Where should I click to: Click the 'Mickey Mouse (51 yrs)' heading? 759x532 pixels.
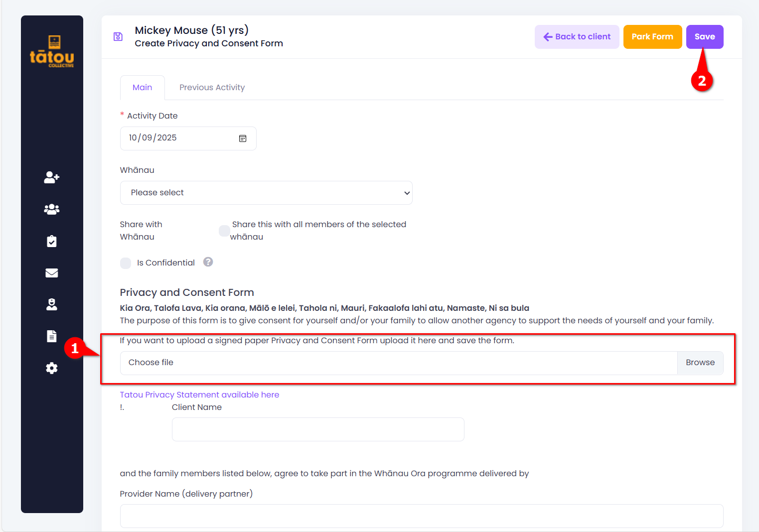[192, 30]
